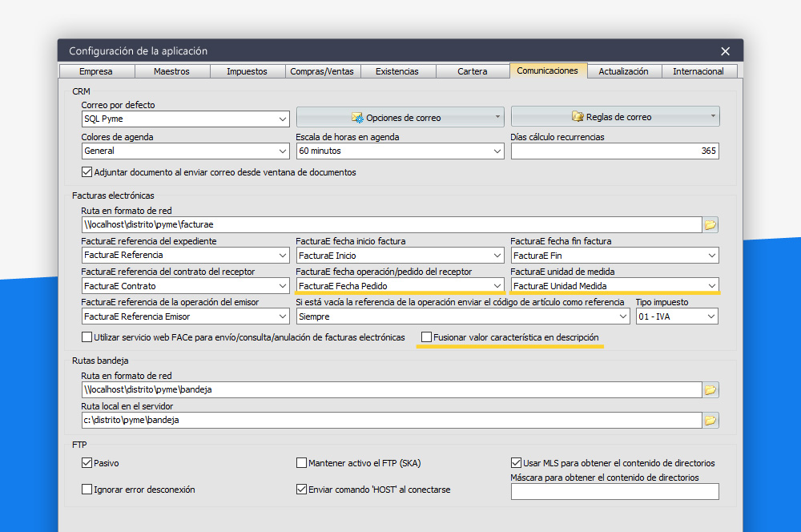Screen dimensions: 801x532
Task: Switch to the Impuestos tab
Action: coord(247,71)
